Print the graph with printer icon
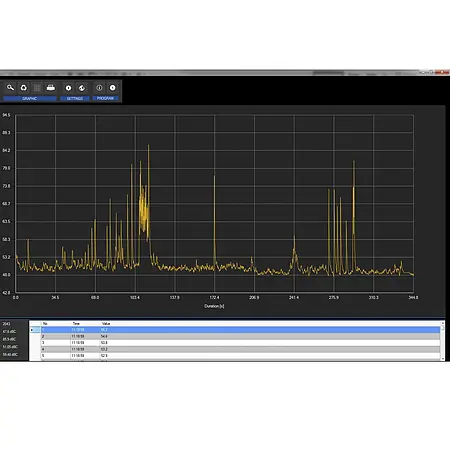 click(x=51, y=88)
